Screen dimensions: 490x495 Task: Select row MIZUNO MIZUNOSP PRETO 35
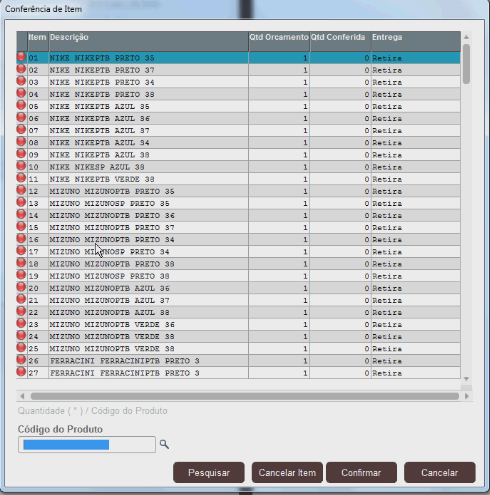238,203
